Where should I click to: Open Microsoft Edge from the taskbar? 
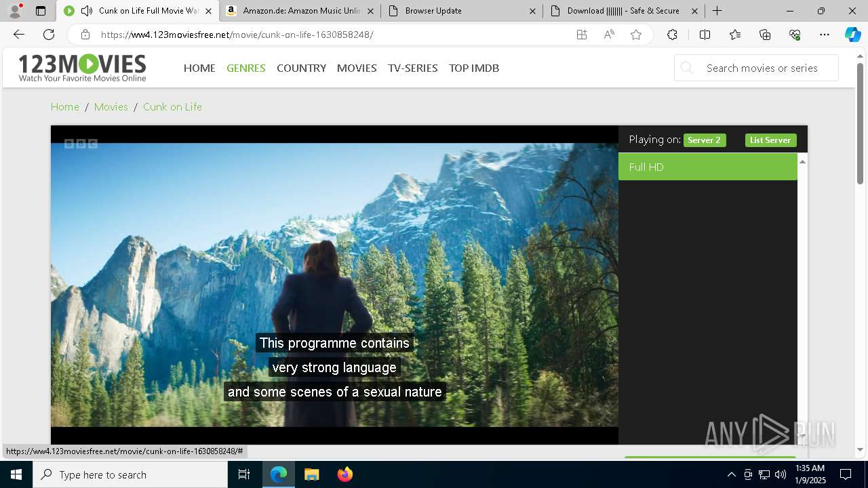point(279,474)
